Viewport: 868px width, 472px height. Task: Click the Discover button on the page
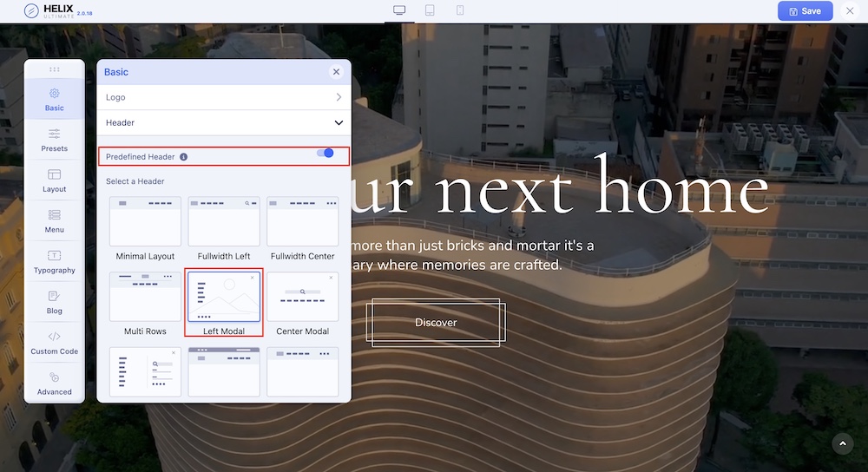click(436, 323)
